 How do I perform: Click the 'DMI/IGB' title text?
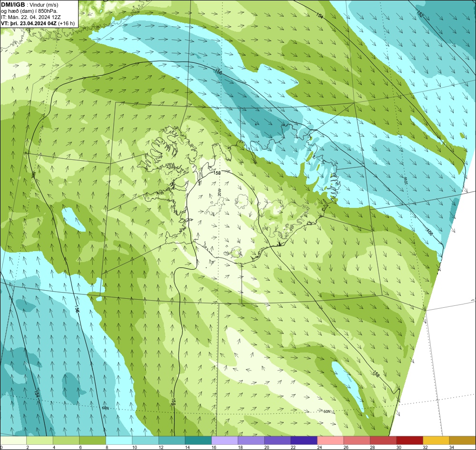tap(13, 5)
